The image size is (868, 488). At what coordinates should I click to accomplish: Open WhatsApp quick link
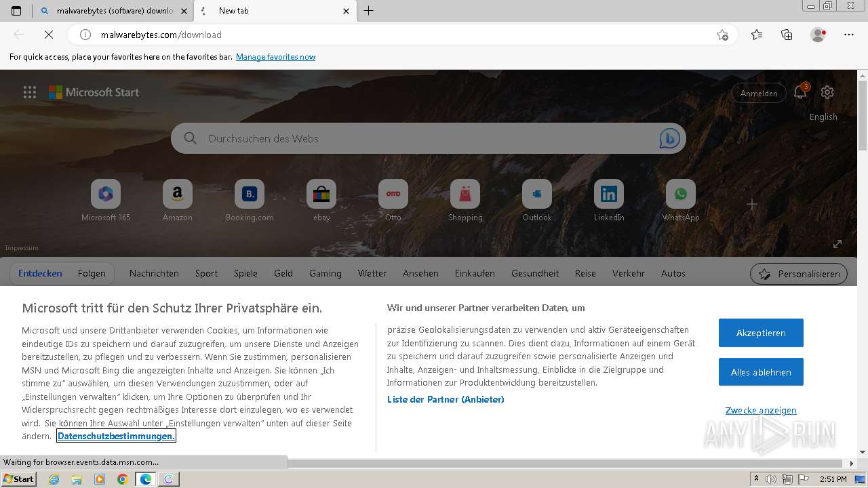pyautogui.click(x=681, y=201)
